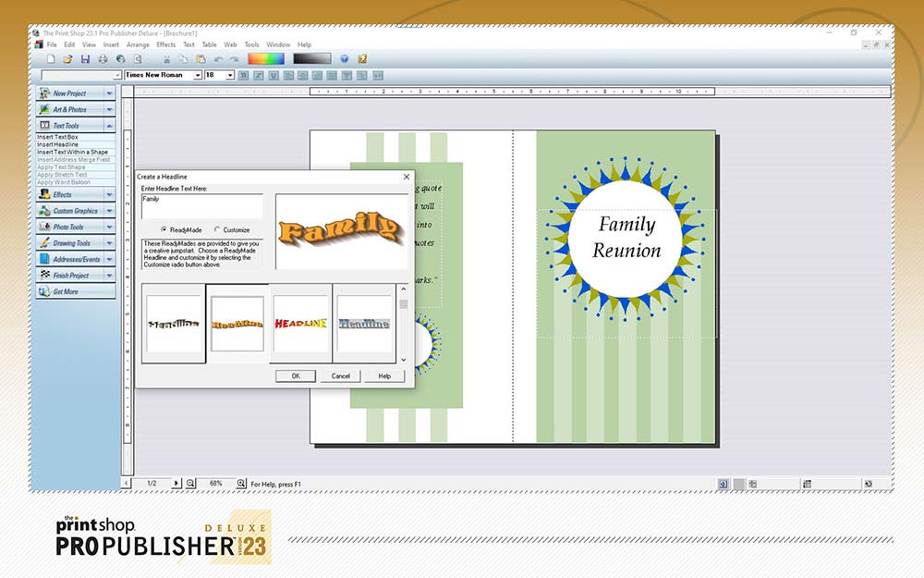Click the Print toolbar icon

103,59
